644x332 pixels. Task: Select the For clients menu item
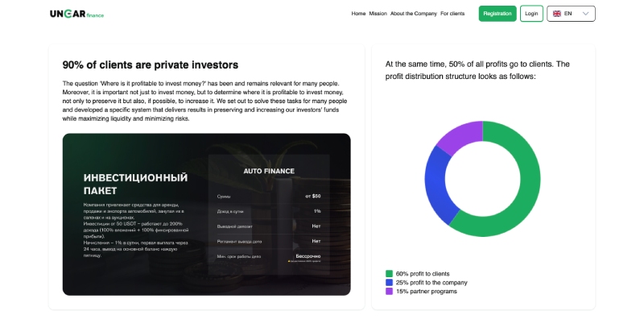[452, 14]
